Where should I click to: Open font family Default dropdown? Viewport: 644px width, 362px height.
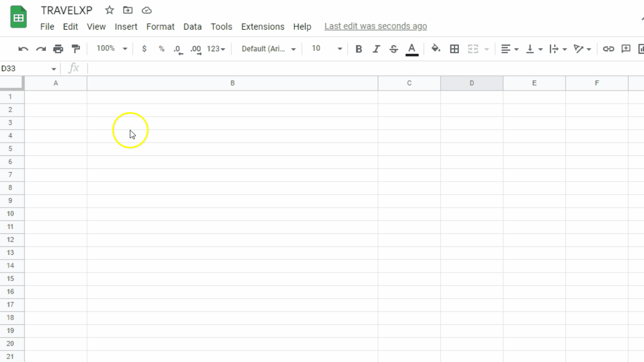[x=269, y=49]
